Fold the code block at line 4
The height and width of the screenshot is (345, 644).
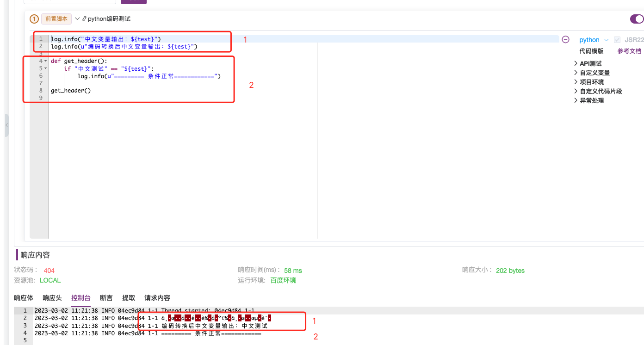pos(45,61)
